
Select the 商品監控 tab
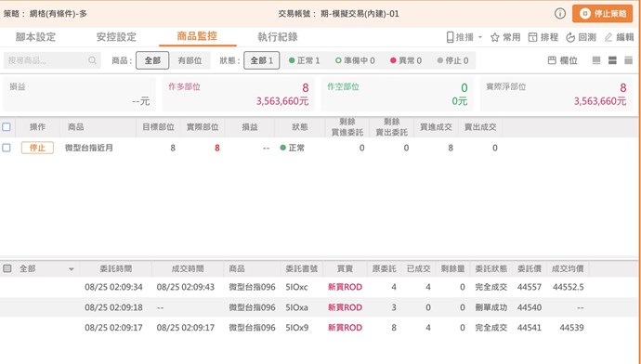click(x=197, y=36)
